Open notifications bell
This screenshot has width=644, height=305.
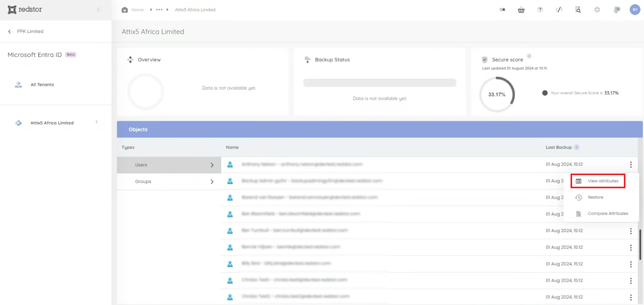tap(616, 10)
